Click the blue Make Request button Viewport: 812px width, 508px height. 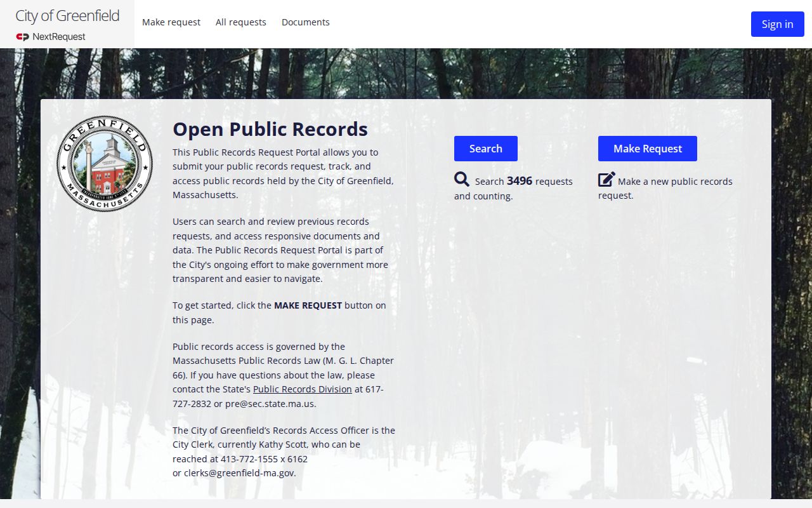coord(648,149)
